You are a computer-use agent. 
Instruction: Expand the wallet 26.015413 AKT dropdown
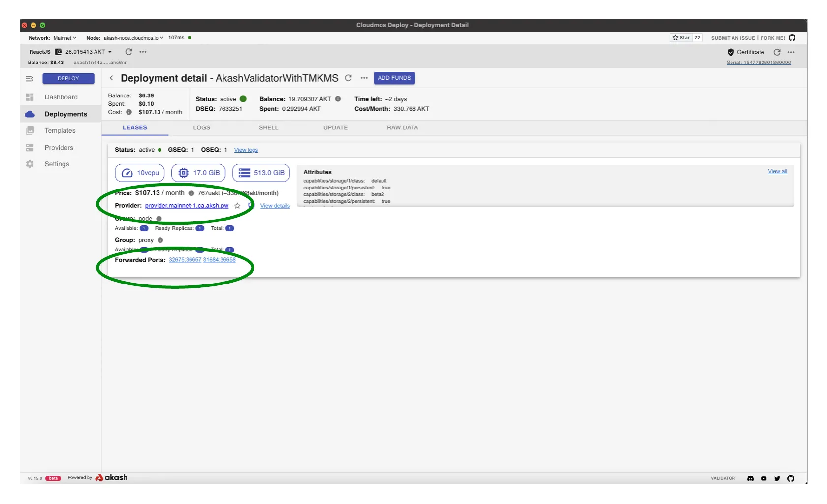click(110, 52)
